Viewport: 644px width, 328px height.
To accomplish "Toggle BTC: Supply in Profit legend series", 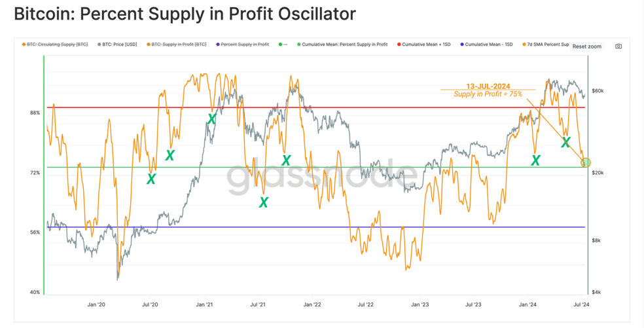I will [x=176, y=45].
